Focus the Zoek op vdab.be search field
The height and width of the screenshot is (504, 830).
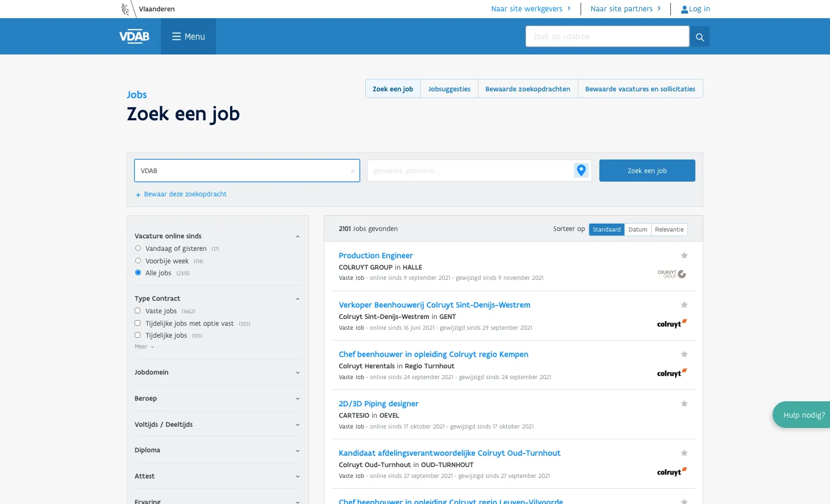607,36
